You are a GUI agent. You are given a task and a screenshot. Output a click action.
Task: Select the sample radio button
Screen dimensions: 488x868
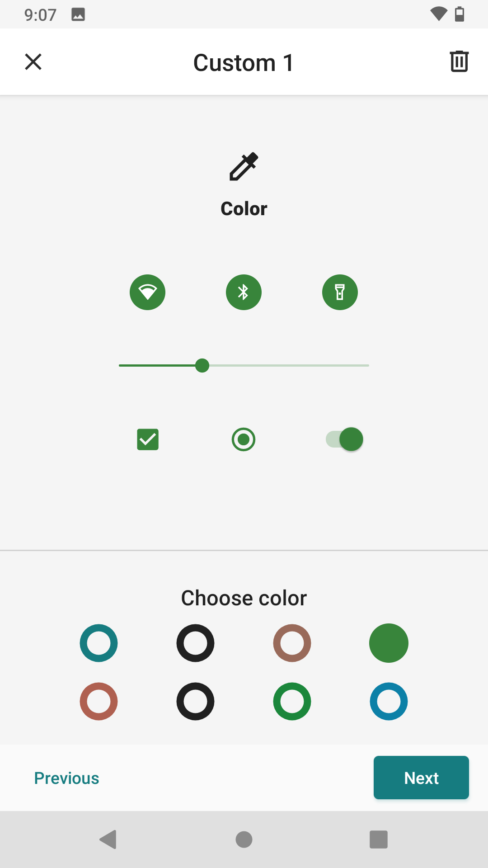pos(244,439)
